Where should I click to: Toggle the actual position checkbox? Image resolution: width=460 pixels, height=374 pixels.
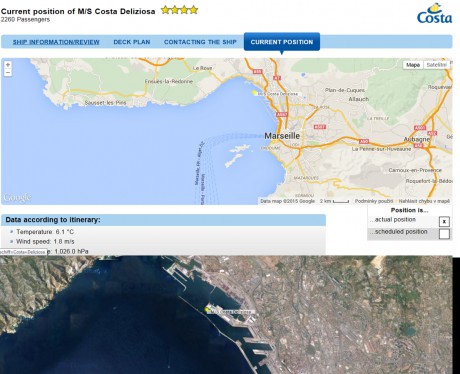(x=444, y=222)
